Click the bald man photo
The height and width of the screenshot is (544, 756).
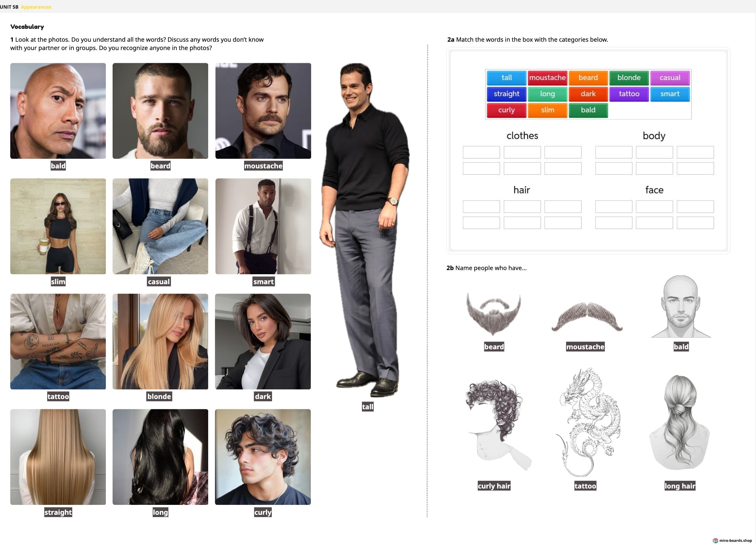pyautogui.click(x=58, y=111)
